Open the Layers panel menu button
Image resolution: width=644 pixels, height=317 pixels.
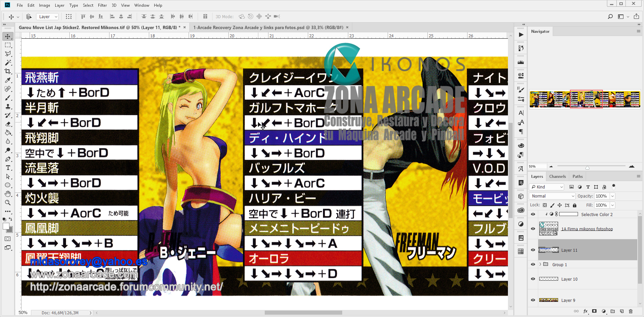tap(639, 176)
